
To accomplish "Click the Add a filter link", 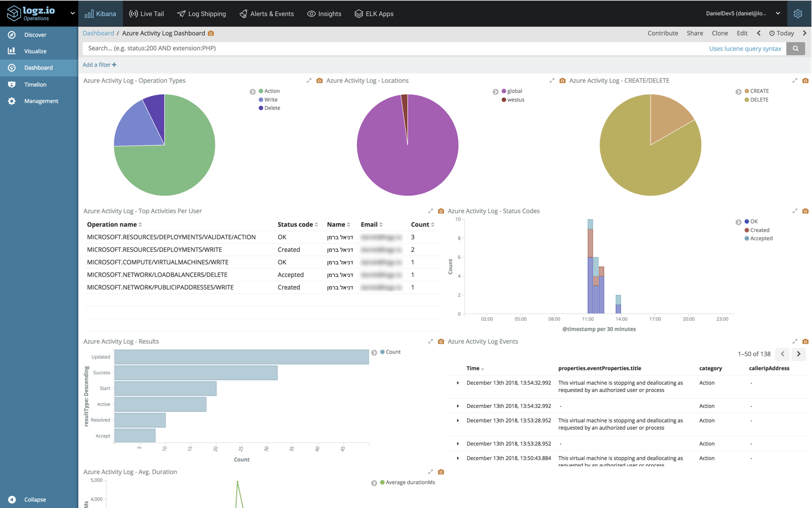I will pos(100,65).
